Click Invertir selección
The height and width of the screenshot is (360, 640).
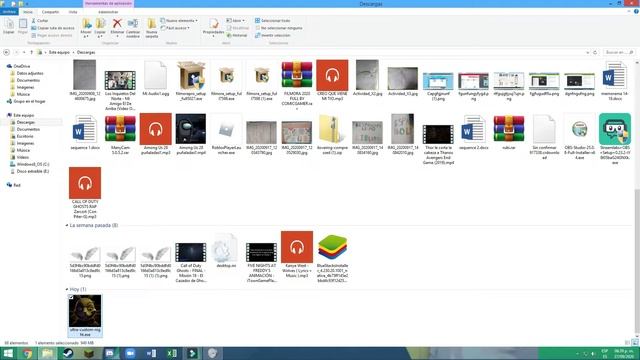(273, 35)
